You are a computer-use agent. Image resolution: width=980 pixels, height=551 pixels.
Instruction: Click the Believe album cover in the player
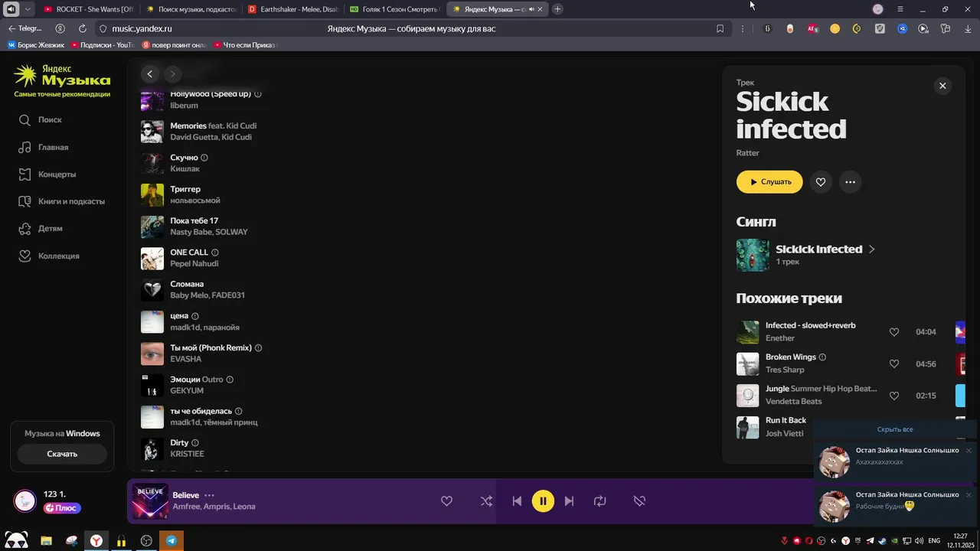coord(150,501)
